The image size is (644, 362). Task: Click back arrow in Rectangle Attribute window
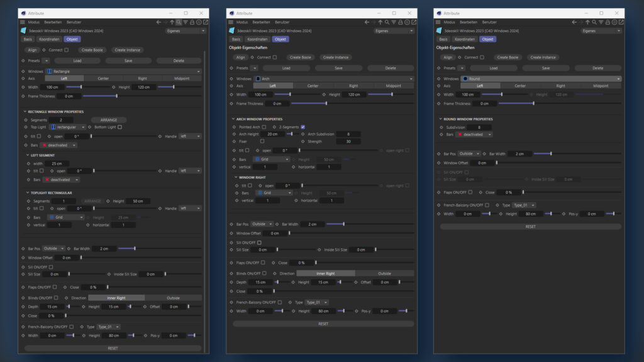(x=158, y=22)
